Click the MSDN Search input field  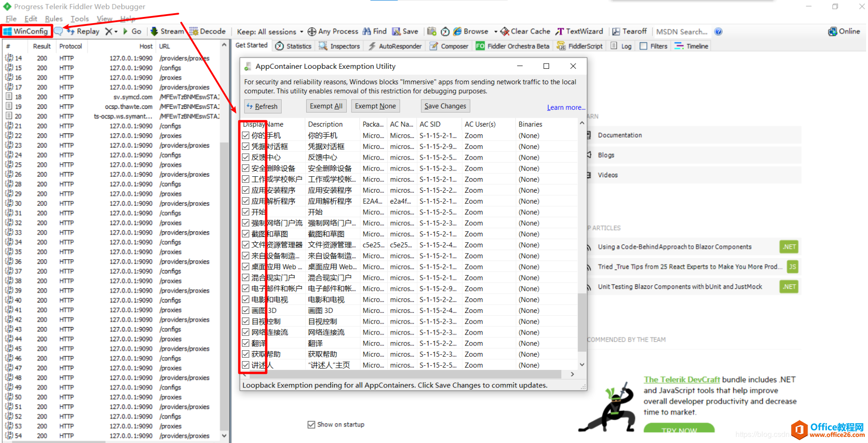point(682,32)
